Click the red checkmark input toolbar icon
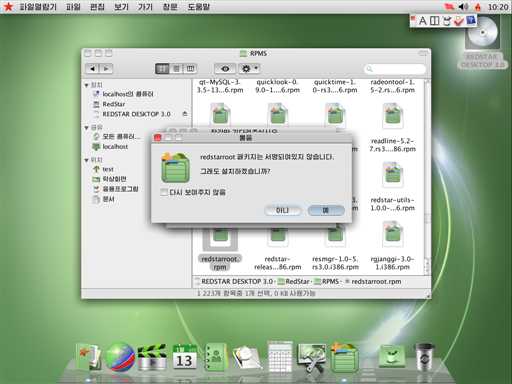 (x=459, y=21)
